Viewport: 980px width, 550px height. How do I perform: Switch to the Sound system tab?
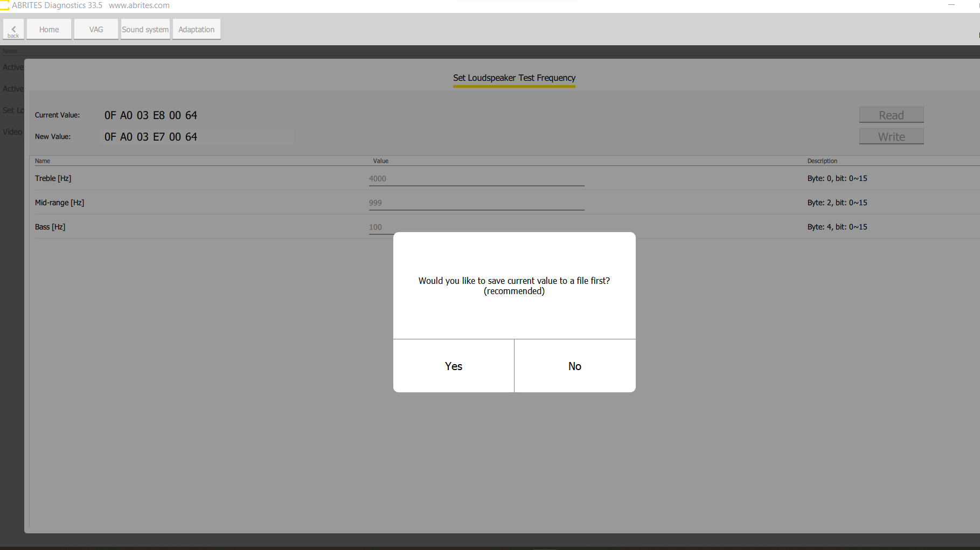click(145, 30)
